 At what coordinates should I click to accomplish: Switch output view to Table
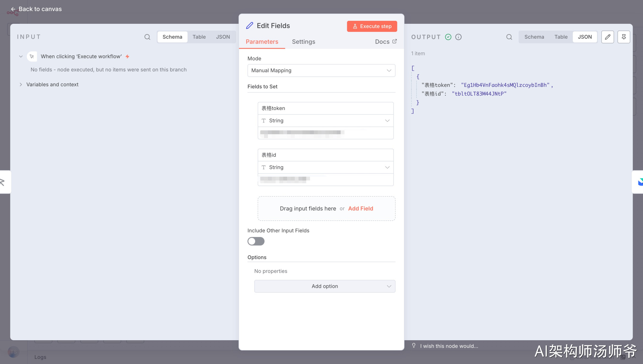click(x=561, y=37)
